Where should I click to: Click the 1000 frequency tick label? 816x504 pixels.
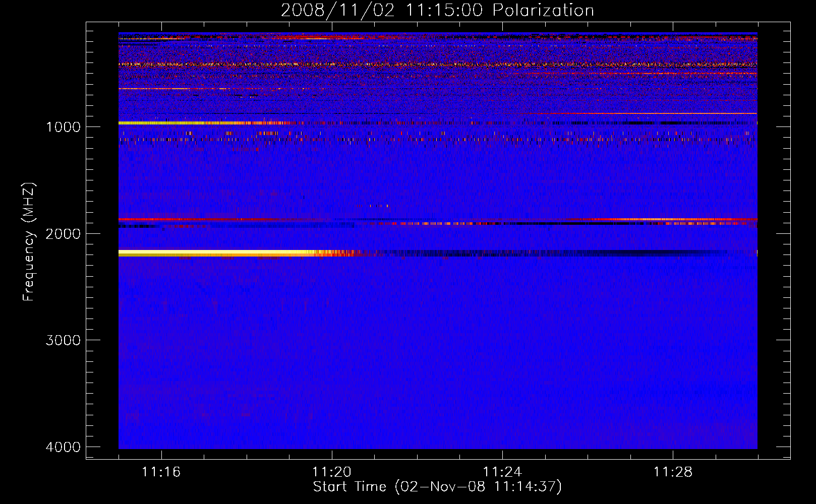pos(63,127)
